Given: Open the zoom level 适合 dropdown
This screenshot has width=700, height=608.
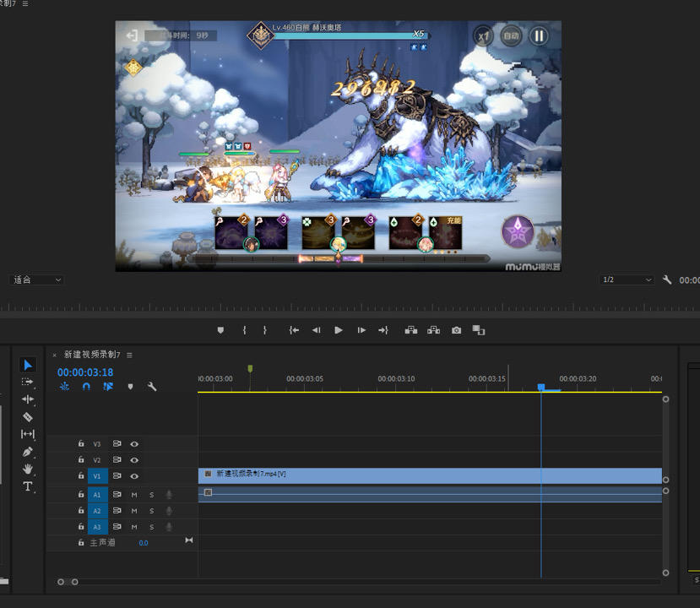Looking at the screenshot, I should coord(36,280).
